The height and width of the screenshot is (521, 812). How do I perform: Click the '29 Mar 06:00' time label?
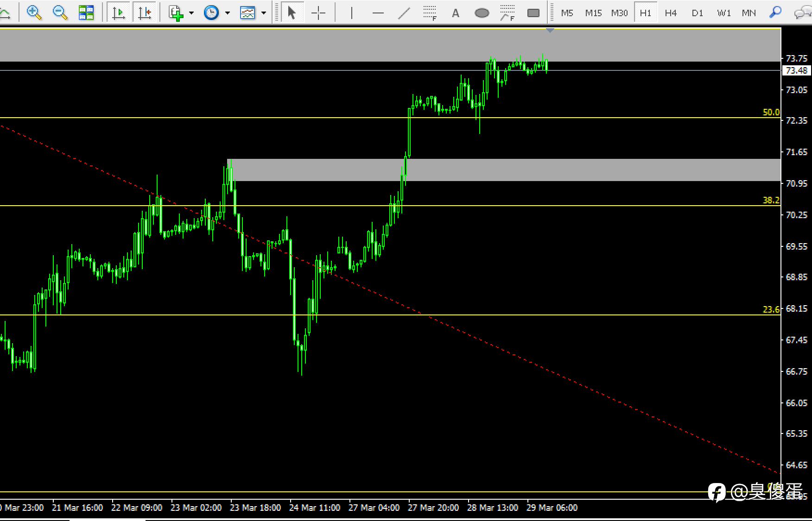pyautogui.click(x=552, y=508)
